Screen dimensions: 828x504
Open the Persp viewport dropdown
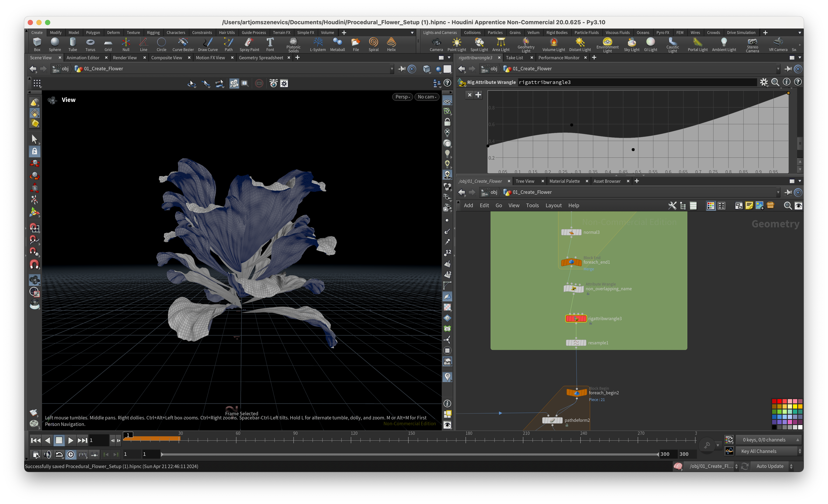(402, 97)
